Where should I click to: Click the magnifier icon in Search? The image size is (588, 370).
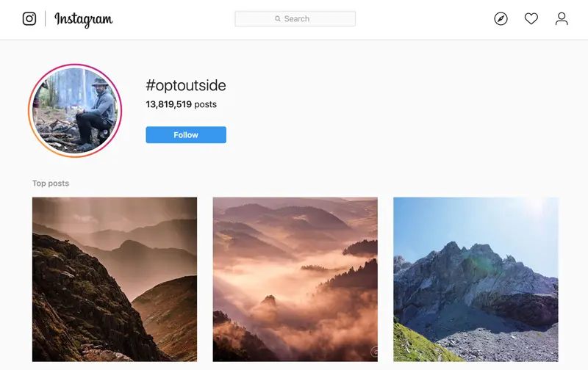pyautogui.click(x=278, y=19)
